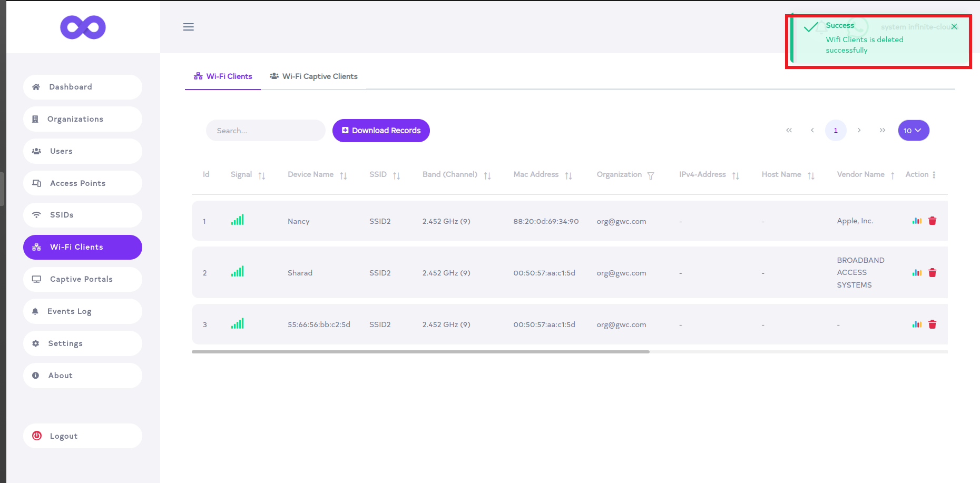View statistics chart for Nancy device

click(917, 221)
